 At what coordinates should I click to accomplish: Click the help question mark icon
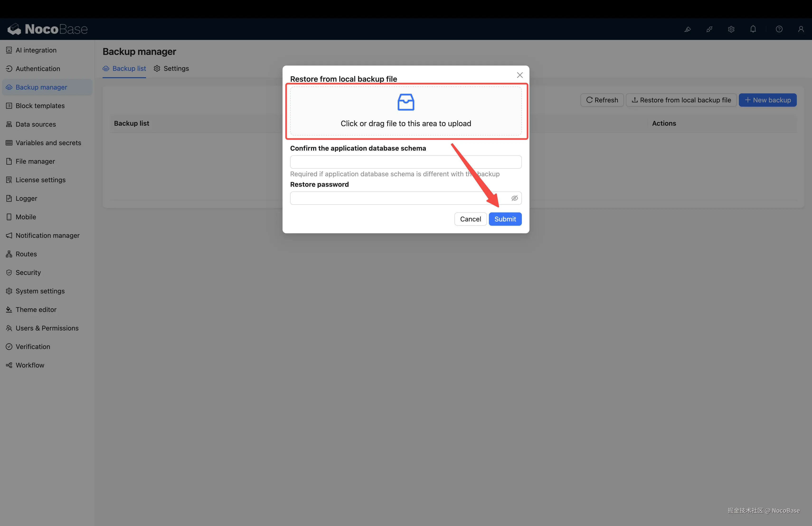pos(779,29)
